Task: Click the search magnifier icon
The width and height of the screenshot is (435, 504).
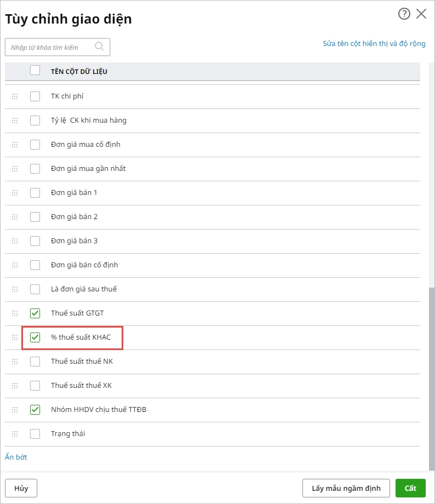Action: 99,47
